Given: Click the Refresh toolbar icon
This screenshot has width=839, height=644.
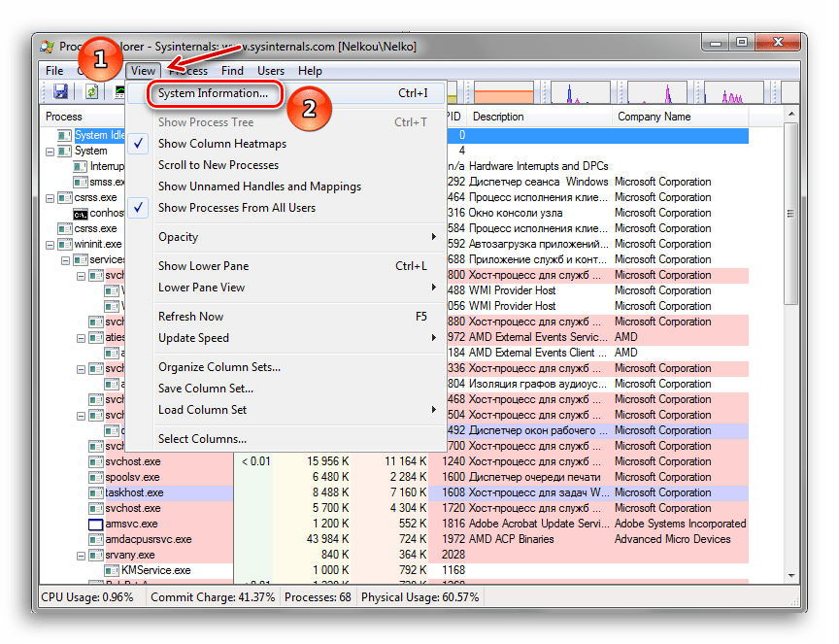Looking at the screenshot, I should click(x=91, y=91).
